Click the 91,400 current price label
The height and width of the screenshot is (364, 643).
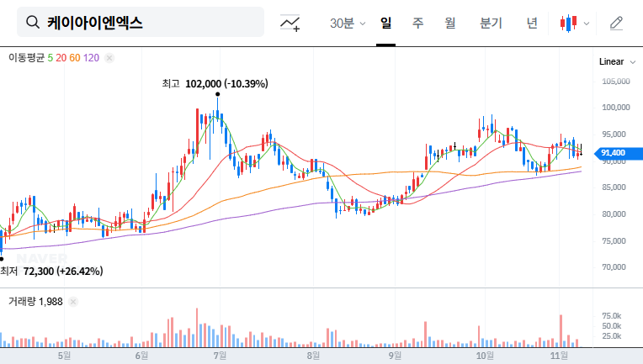[614, 153]
